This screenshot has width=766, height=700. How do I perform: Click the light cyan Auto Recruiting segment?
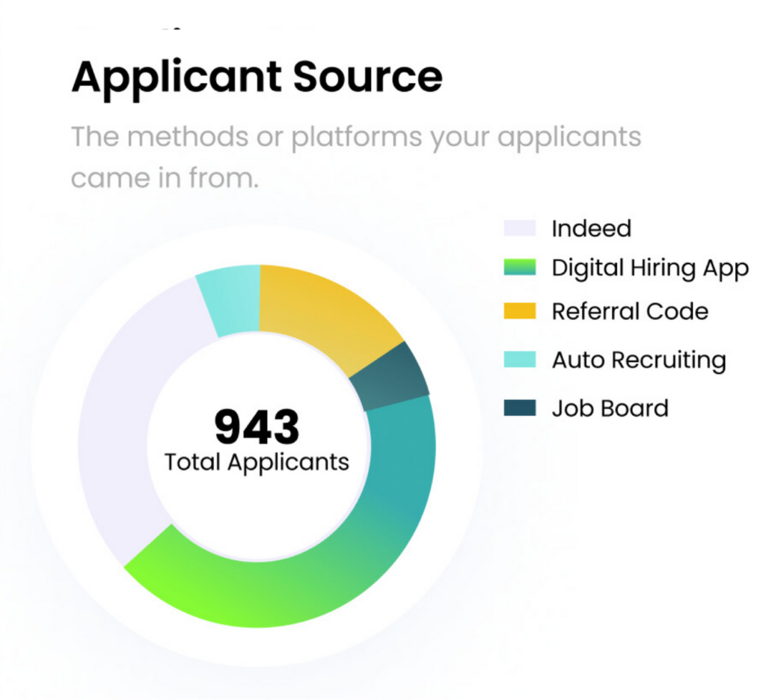coord(233,301)
